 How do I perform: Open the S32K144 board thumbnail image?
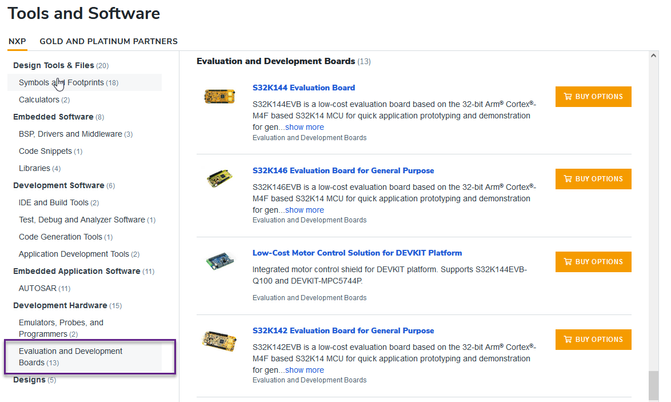pos(216,97)
